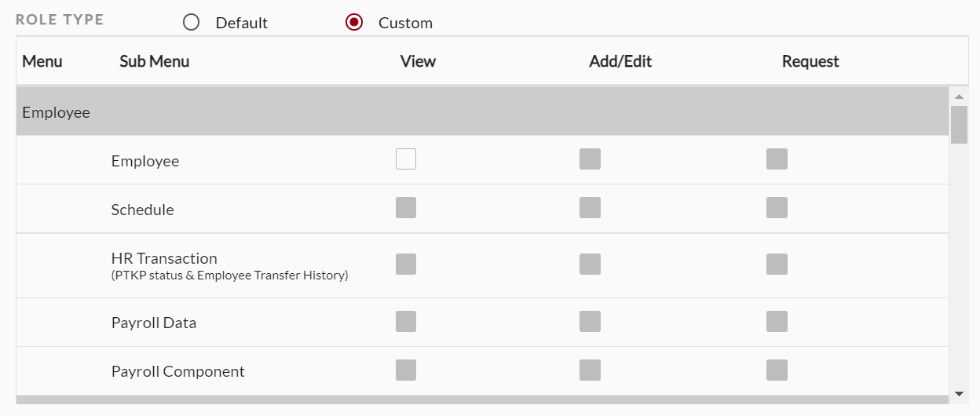Viewport: 980px width, 416px height.
Task: Enable Request permission for Employee submenu
Action: coord(777,159)
